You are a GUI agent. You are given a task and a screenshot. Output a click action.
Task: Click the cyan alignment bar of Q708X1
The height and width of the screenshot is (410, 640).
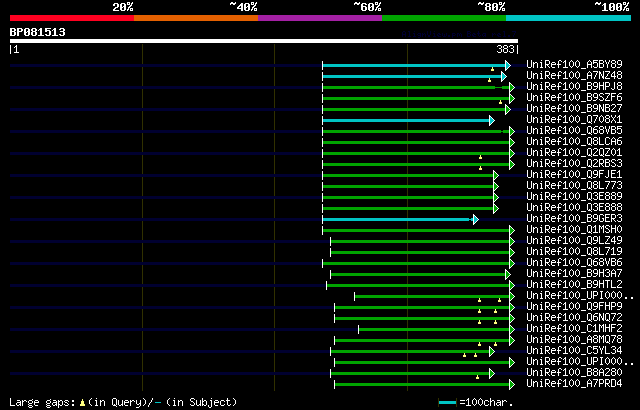click(406, 120)
